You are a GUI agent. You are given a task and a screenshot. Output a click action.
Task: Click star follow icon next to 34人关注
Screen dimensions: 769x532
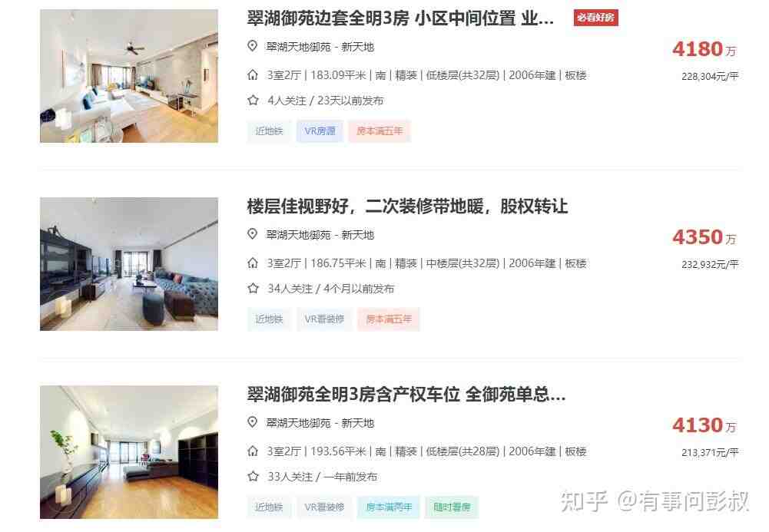(253, 289)
